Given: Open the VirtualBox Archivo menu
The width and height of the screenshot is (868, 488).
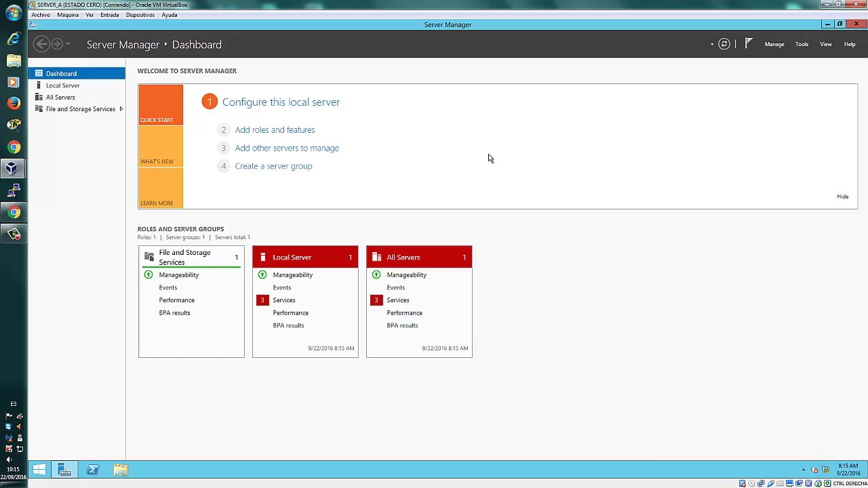Looking at the screenshot, I should point(41,15).
